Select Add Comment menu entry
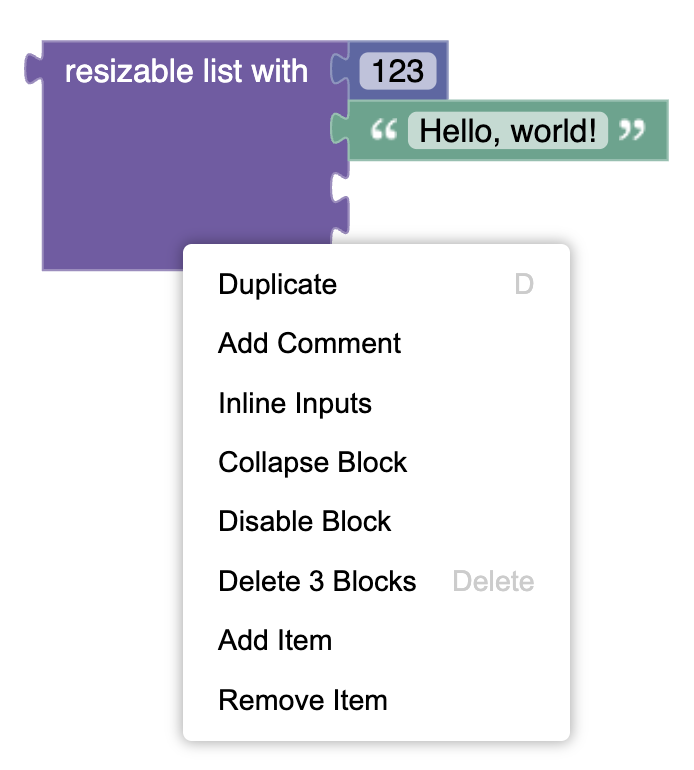Screen dimensions: 694x770 tap(376, 343)
